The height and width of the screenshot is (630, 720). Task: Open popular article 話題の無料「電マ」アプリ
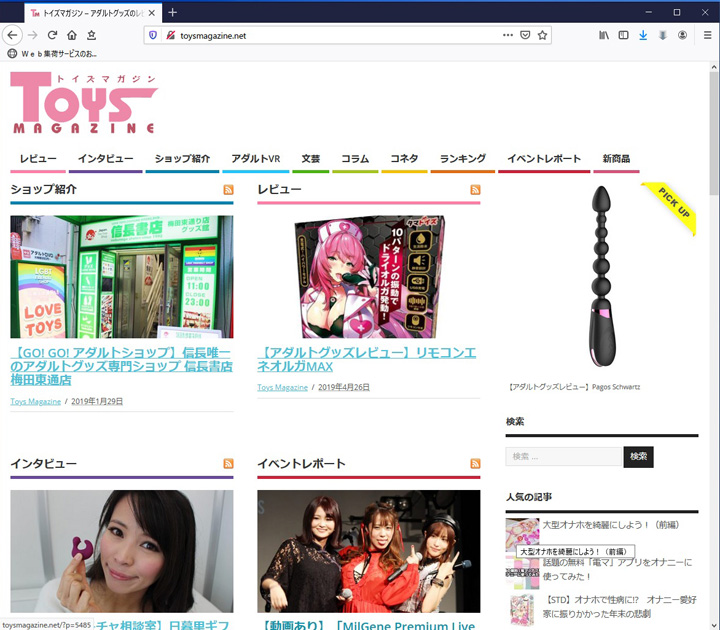(x=617, y=569)
